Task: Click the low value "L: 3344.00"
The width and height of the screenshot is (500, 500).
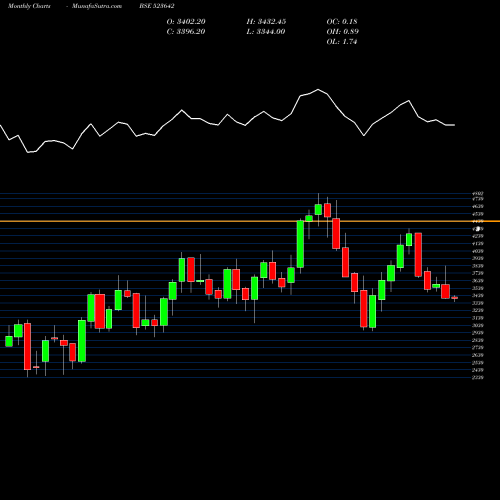Action: pyautogui.click(x=266, y=32)
